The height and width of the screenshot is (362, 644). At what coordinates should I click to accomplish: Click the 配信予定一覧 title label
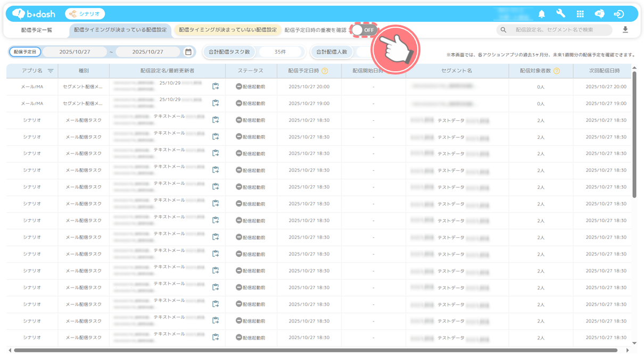coord(37,30)
